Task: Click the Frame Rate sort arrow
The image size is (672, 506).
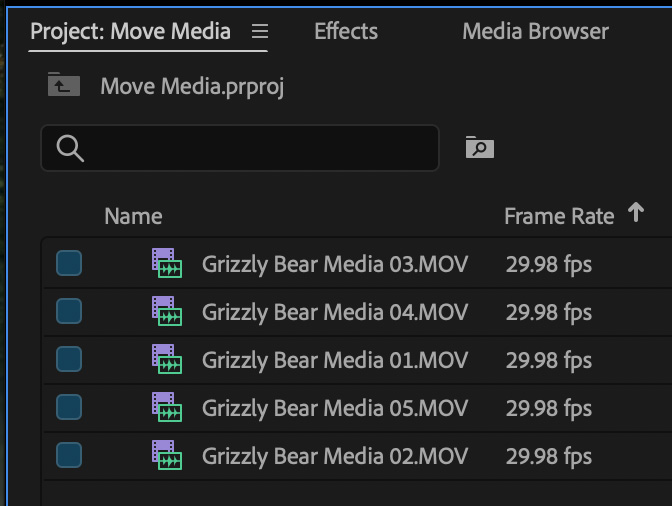Action: point(636,213)
